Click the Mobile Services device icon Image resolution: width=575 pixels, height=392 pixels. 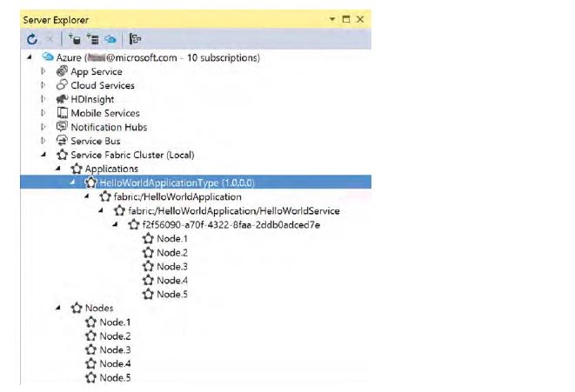(x=62, y=112)
